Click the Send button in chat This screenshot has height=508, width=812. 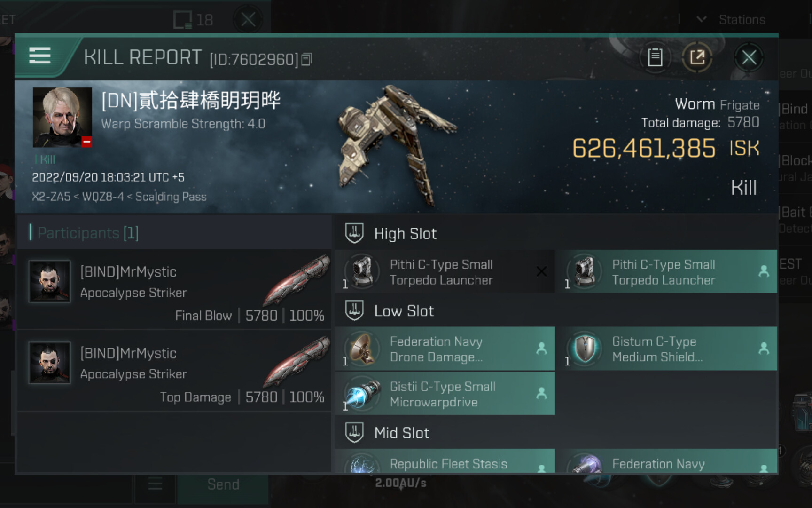[x=223, y=484]
